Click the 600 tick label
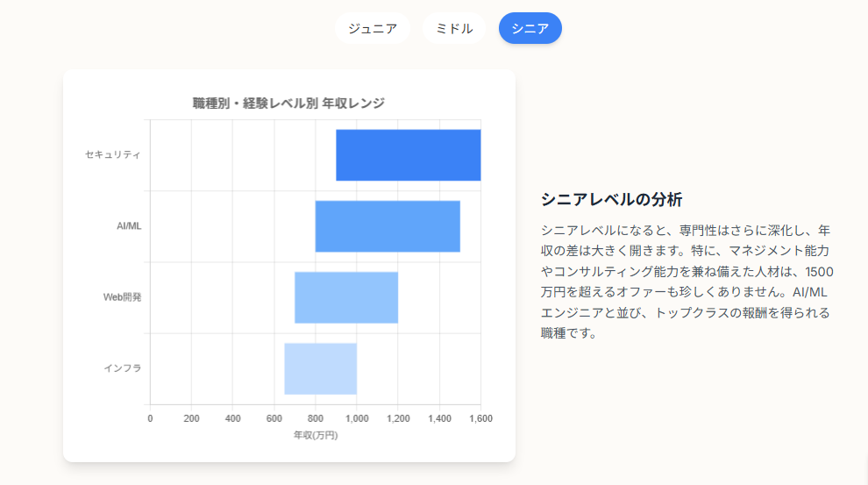This screenshot has width=868, height=485. tap(274, 418)
